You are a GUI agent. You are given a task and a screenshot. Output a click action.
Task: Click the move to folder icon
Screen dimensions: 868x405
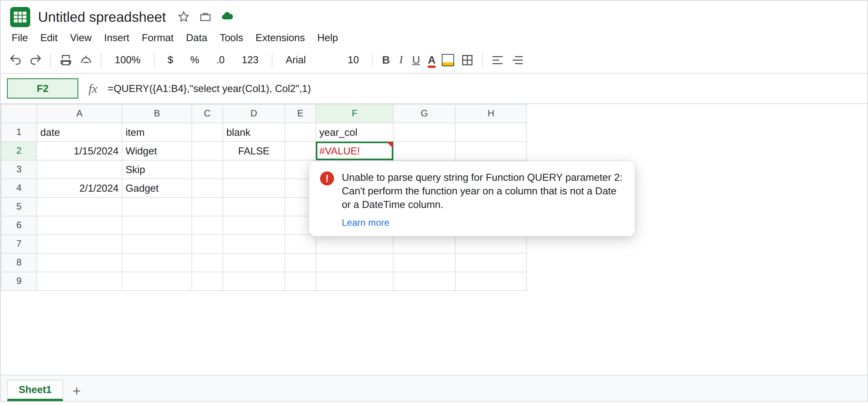tap(205, 17)
